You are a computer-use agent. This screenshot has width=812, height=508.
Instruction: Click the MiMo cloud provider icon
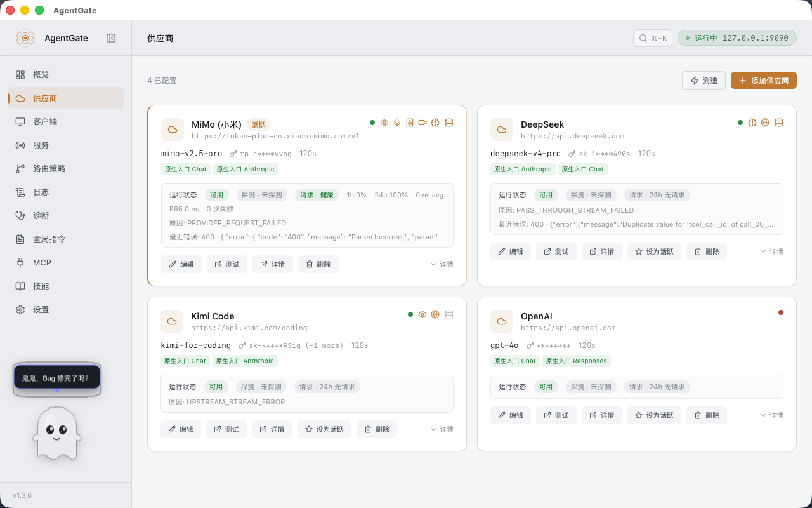pyautogui.click(x=173, y=130)
